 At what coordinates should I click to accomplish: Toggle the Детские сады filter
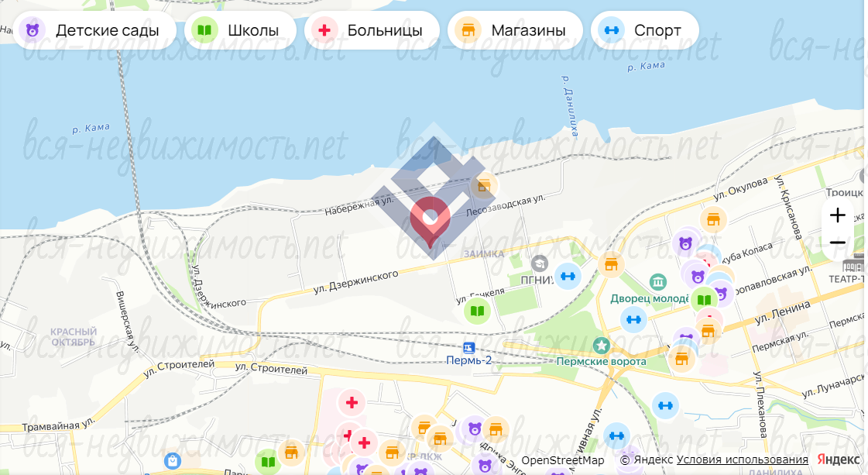[x=94, y=30]
